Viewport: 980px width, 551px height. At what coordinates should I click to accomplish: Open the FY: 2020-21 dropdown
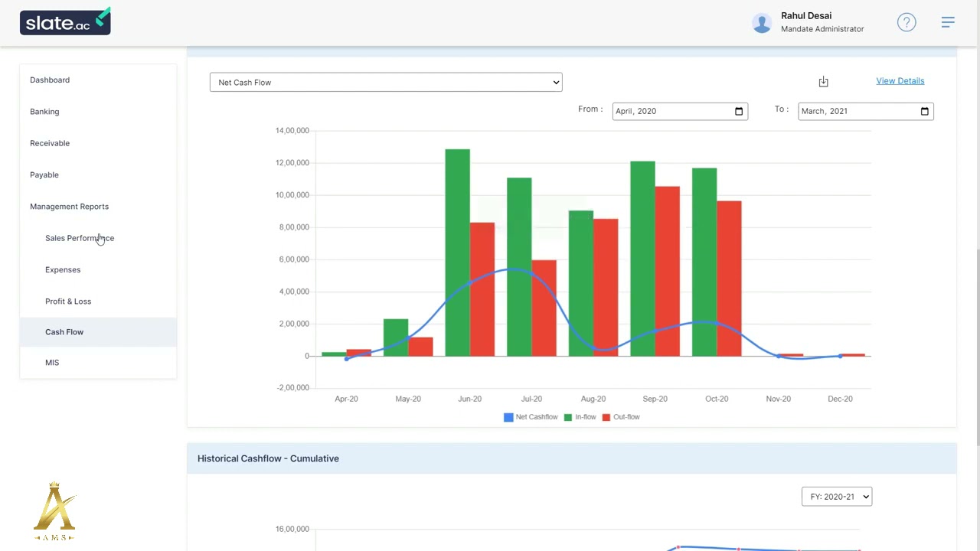click(x=837, y=497)
